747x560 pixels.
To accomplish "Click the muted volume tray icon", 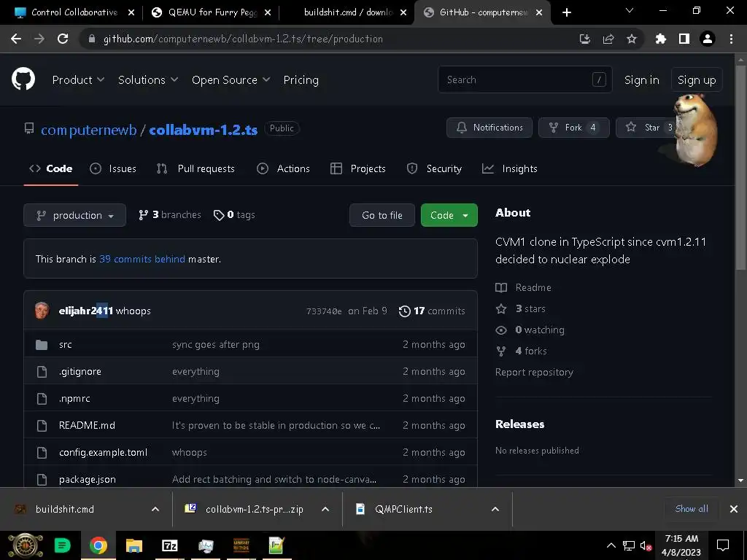I will point(646,545).
